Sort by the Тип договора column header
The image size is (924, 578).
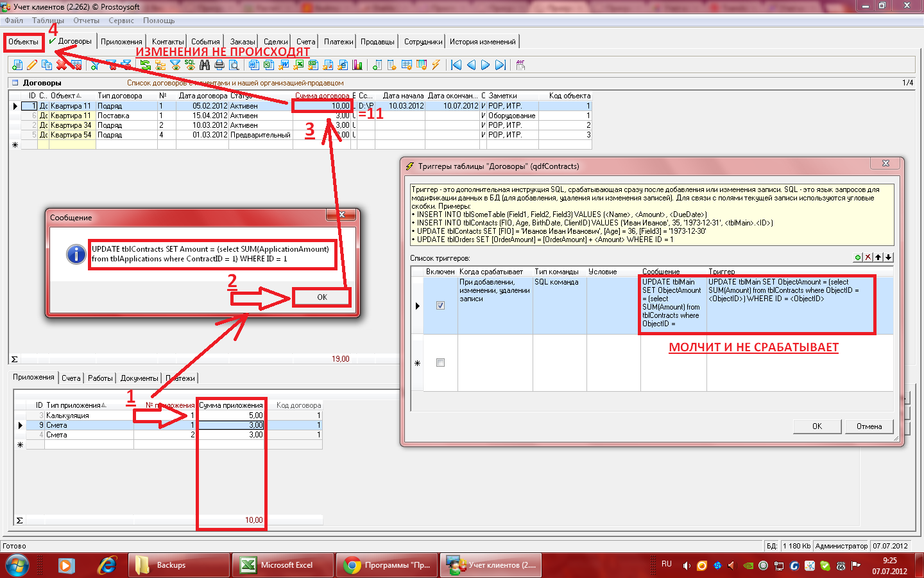pos(126,96)
